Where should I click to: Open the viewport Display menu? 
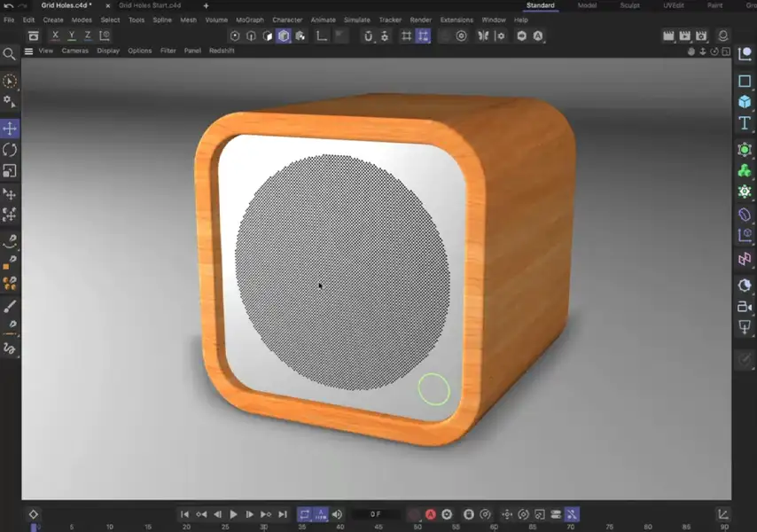(108, 51)
